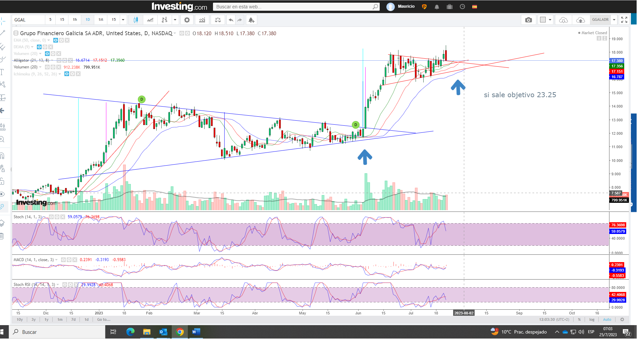Set range to 1y at bottom
This screenshot has height=362, width=644.
[46, 319]
